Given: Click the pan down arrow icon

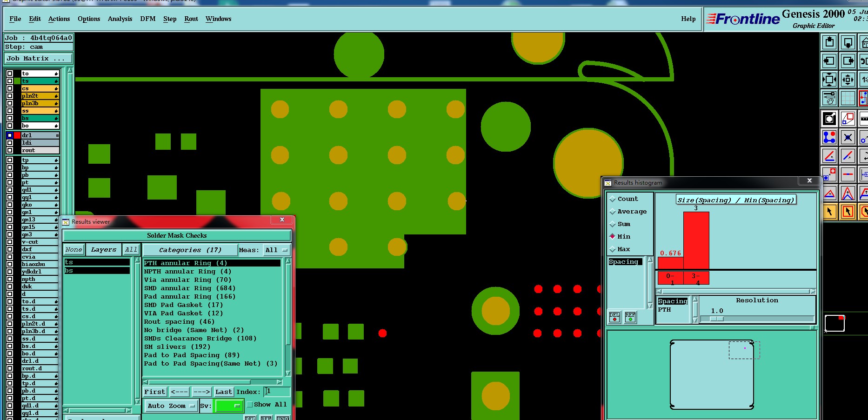Looking at the screenshot, I should pyautogui.click(x=848, y=42).
